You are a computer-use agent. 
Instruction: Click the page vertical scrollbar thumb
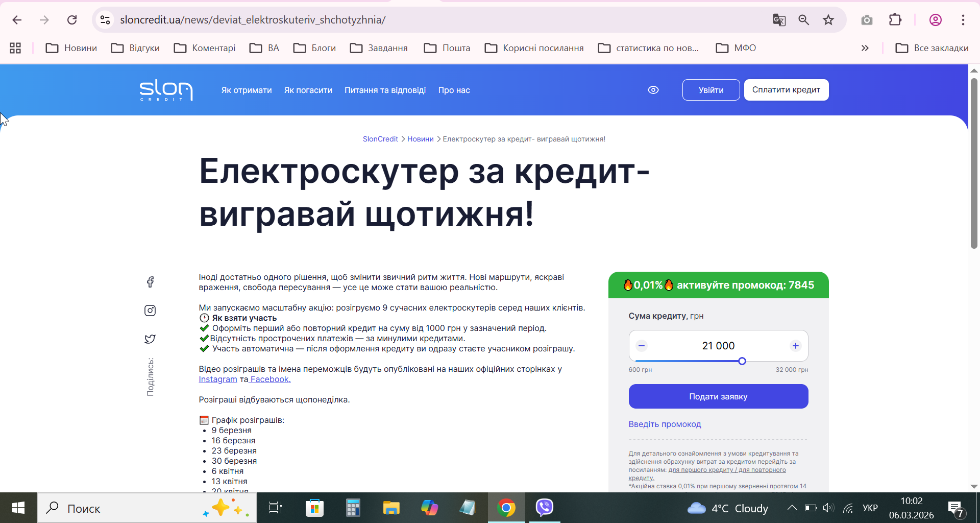(x=974, y=163)
